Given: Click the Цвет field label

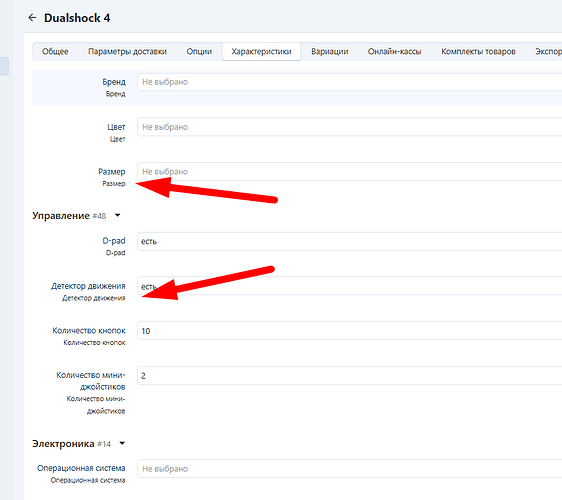Looking at the screenshot, I should (116, 127).
